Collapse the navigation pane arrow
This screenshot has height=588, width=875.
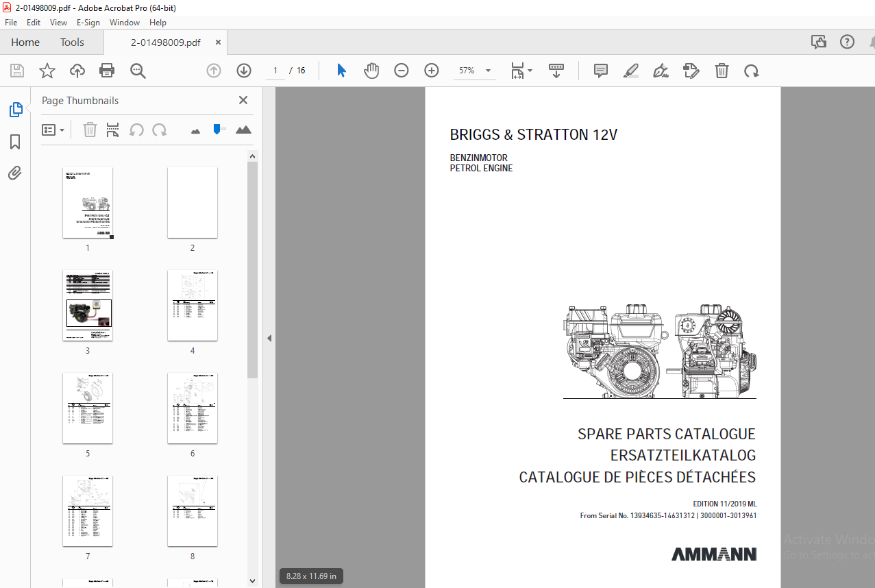[x=269, y=338]
